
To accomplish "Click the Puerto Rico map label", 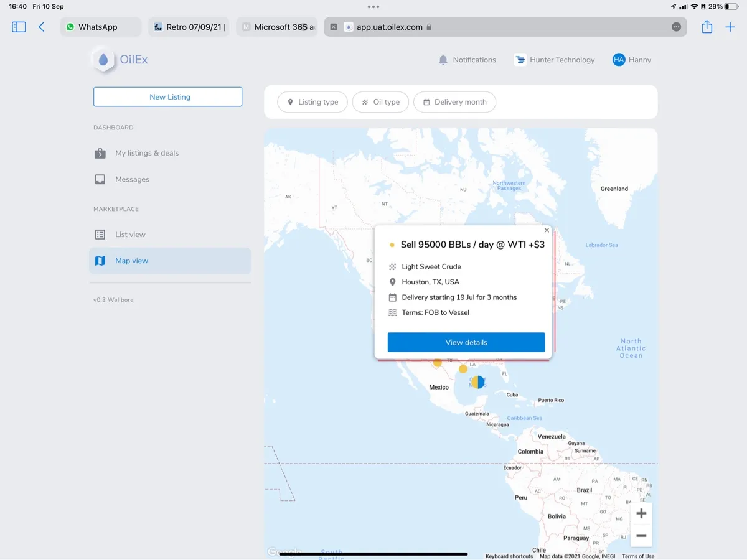I will (x=551, y=400).
